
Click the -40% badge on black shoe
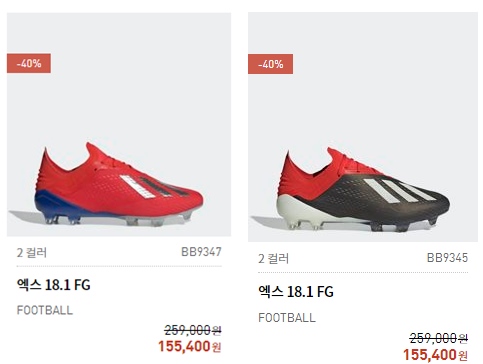pos(271,64)
